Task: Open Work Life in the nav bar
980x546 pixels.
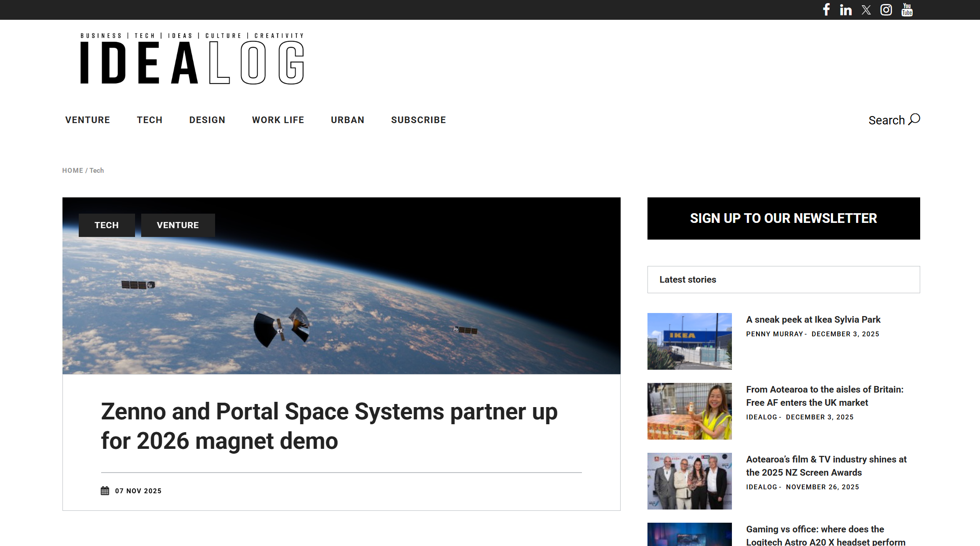Action: click(278, 120)
